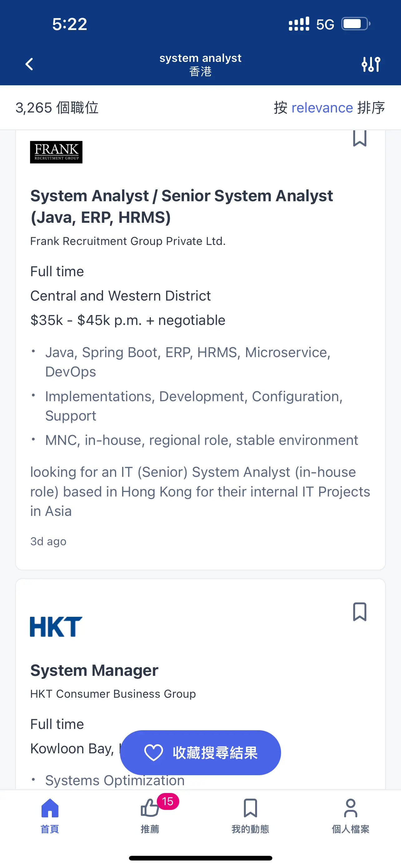Screen dimensions: 401x868
Task: Open the relevance sort order dropdown
Action: pyautogui.click(x=322, y=108)
